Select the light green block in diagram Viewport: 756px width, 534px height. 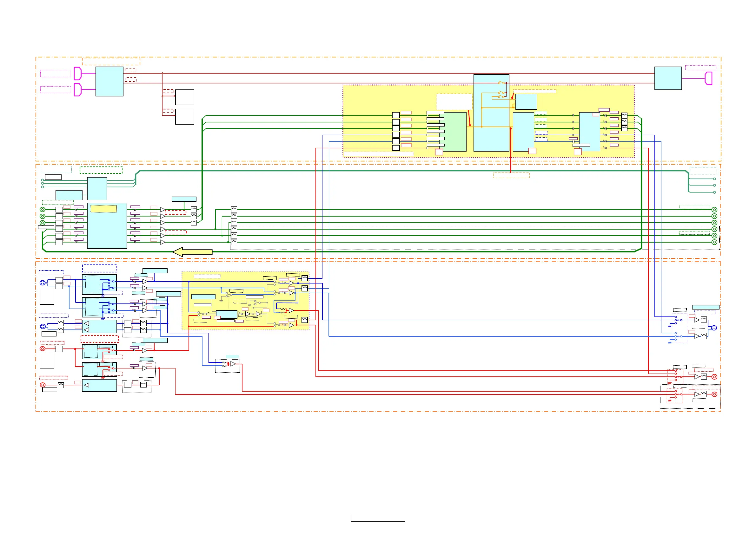[x=453, y=132]
